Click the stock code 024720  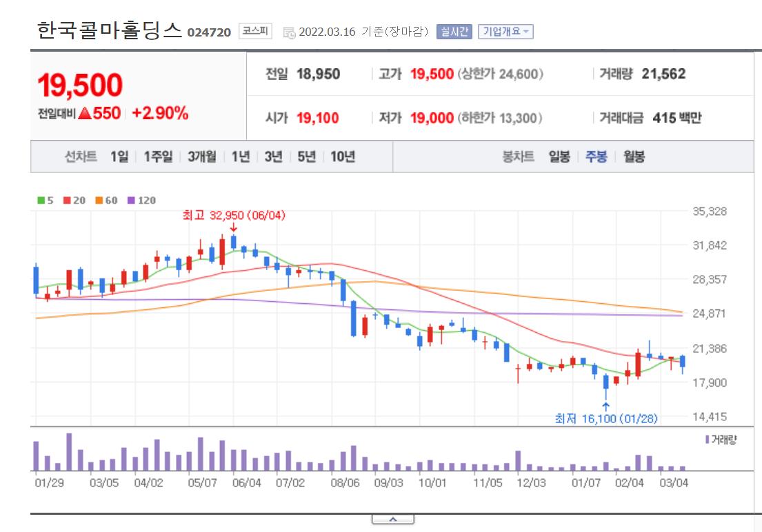[x=209, y=32]
